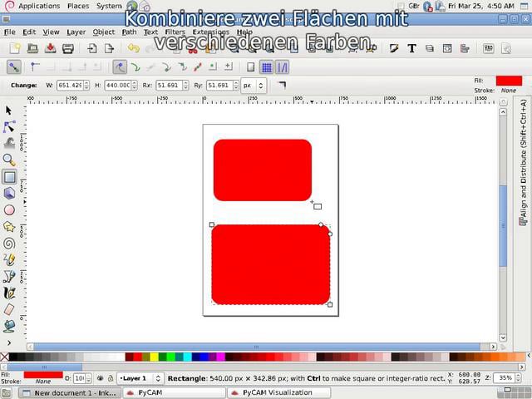The image size is (532, 399).
Task: Select the Node edit tool
Action: coord(9,127)
